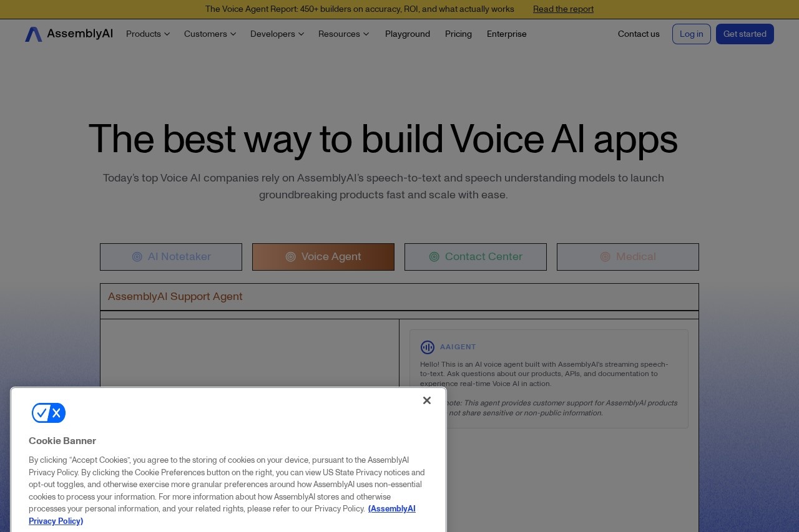Click the Medical target icon

tap(605, 257)
